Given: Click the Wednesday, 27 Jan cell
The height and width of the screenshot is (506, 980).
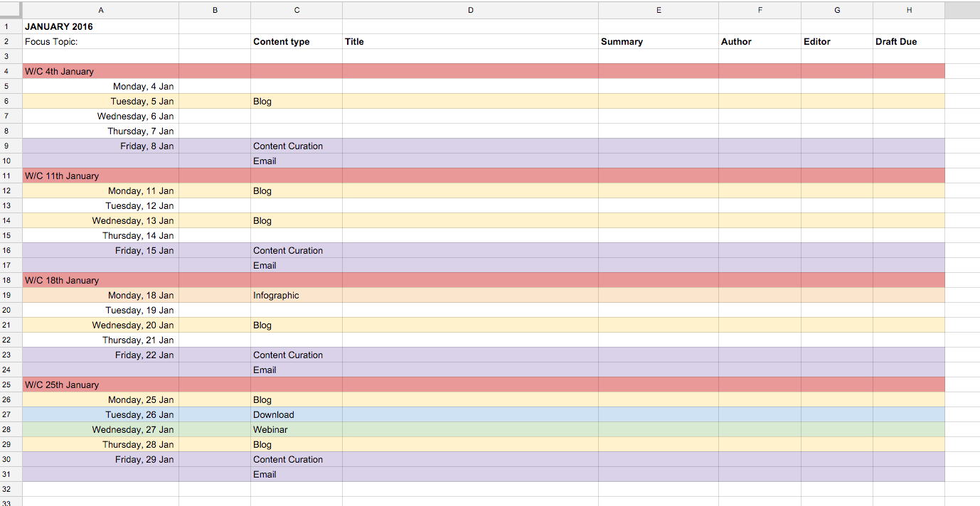Looking at the screenshot, I should click(x=100, y=430).
